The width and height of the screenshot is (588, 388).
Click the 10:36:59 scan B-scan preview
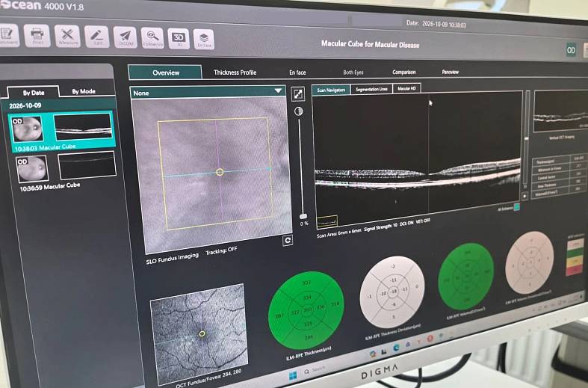87,164
